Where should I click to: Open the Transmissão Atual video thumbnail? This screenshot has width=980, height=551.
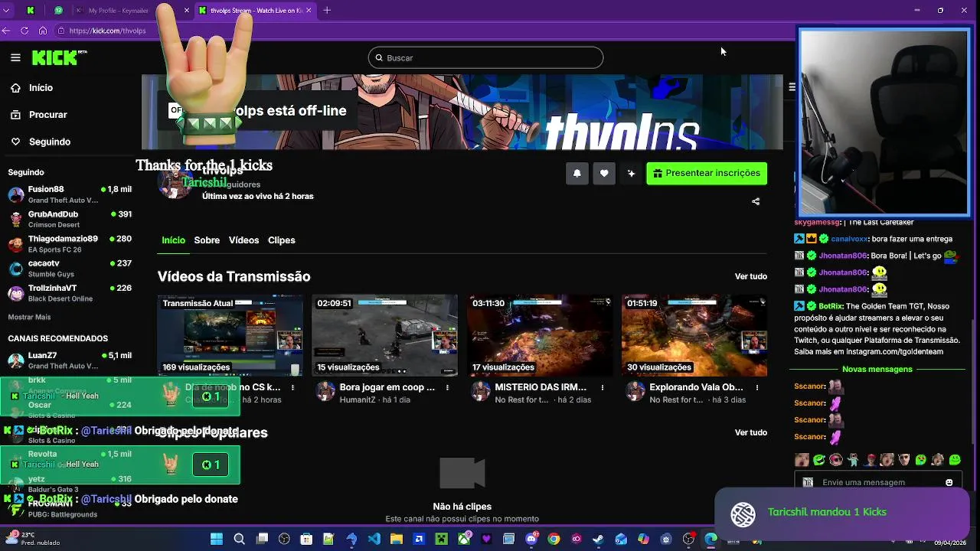tap(230, 335)
